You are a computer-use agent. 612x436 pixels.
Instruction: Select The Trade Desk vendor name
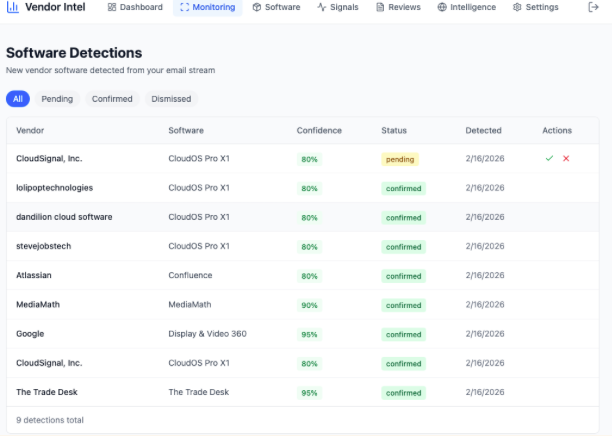tap(46, 392)
